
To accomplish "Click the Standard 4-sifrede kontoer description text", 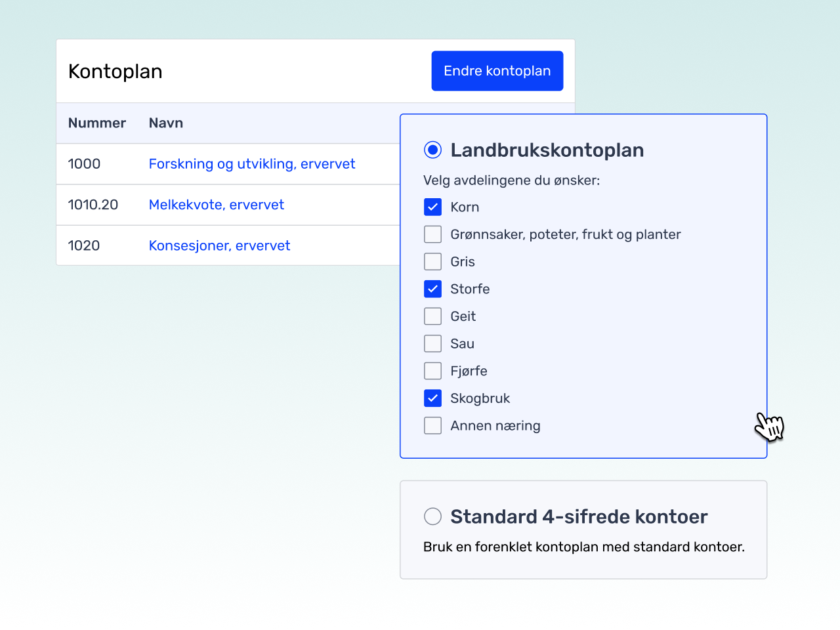I will pos(583,547).
